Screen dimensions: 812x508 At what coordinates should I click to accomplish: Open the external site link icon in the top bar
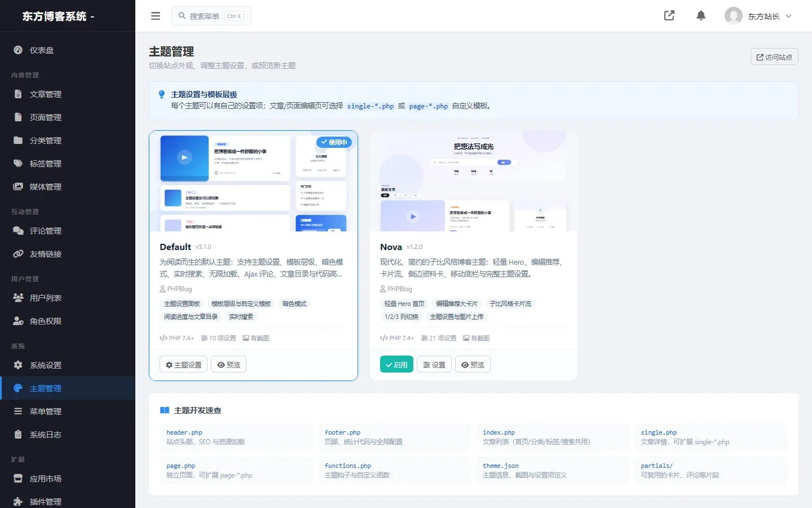coord(669,16)
